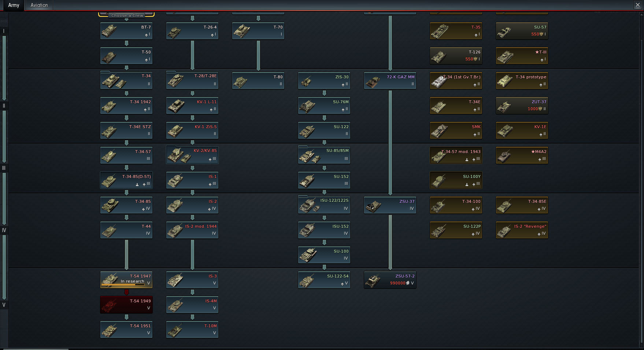Click the T-34 1942 tank icon

[x=109, y=106]
